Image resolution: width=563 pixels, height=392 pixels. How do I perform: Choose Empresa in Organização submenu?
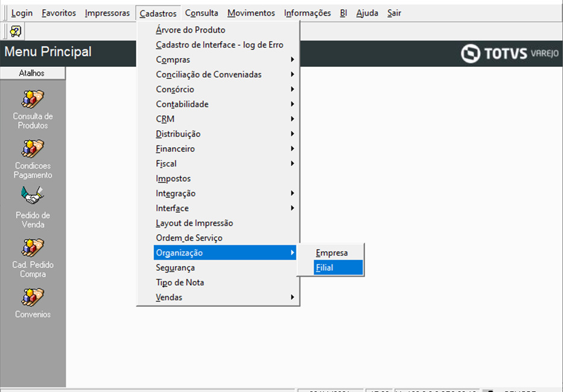pos(339,253)
